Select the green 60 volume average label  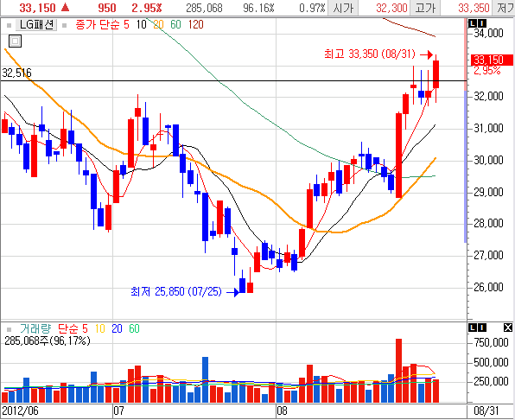134,328
